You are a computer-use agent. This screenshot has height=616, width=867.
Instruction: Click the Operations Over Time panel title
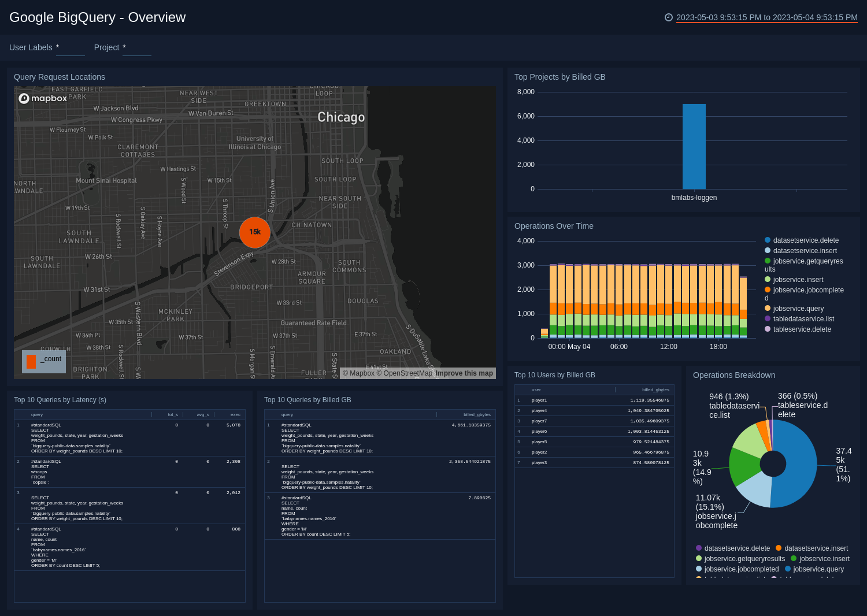point(554,226)
